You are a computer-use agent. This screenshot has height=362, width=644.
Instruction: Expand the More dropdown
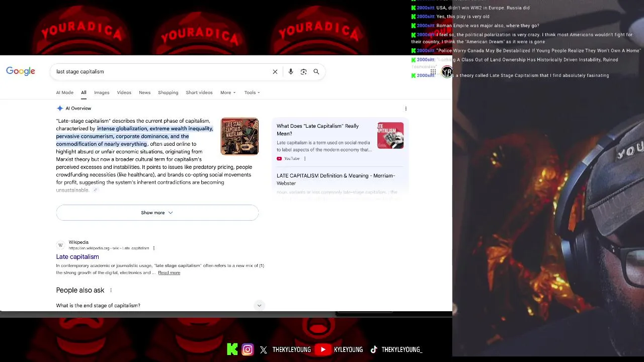(x=228, y=93)
